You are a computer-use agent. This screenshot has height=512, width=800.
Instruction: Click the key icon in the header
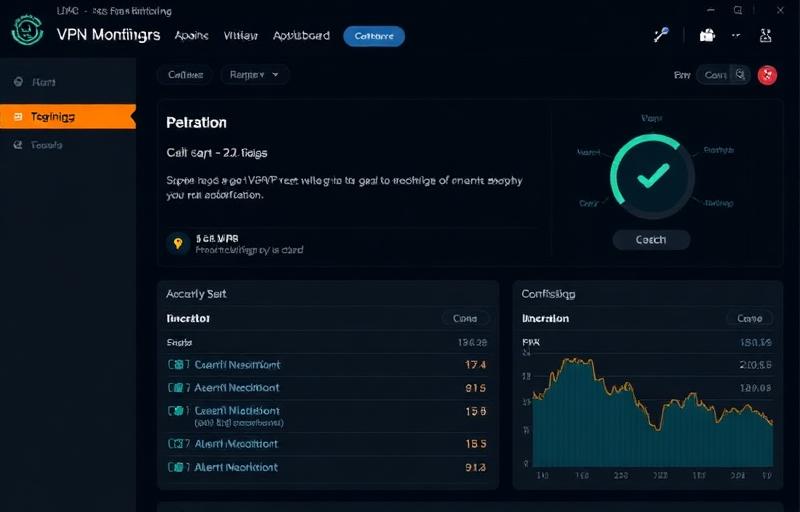660,35
